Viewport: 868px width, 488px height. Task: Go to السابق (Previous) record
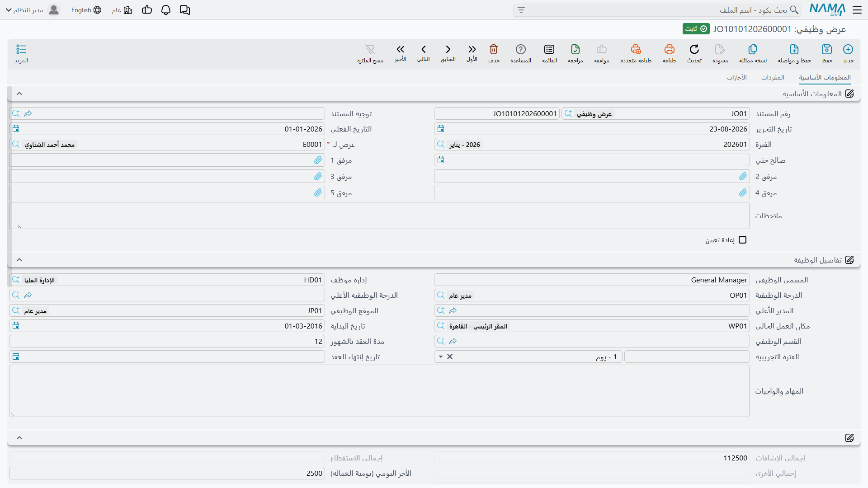448,49
